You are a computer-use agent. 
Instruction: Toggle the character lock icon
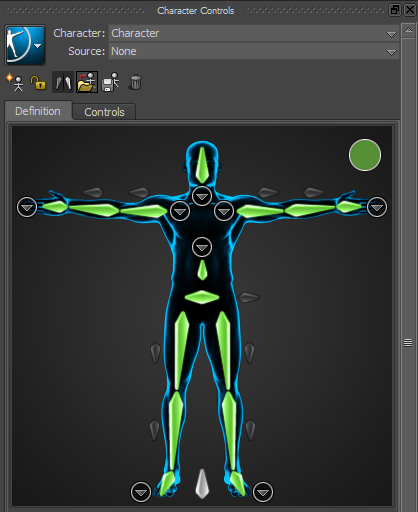pos(38,82)
